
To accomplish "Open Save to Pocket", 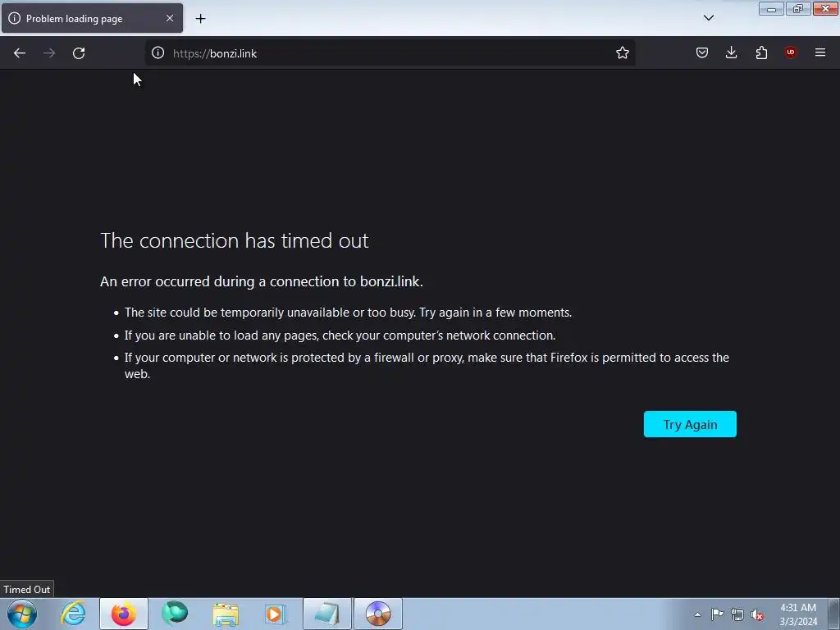I will tap(702, 53).
